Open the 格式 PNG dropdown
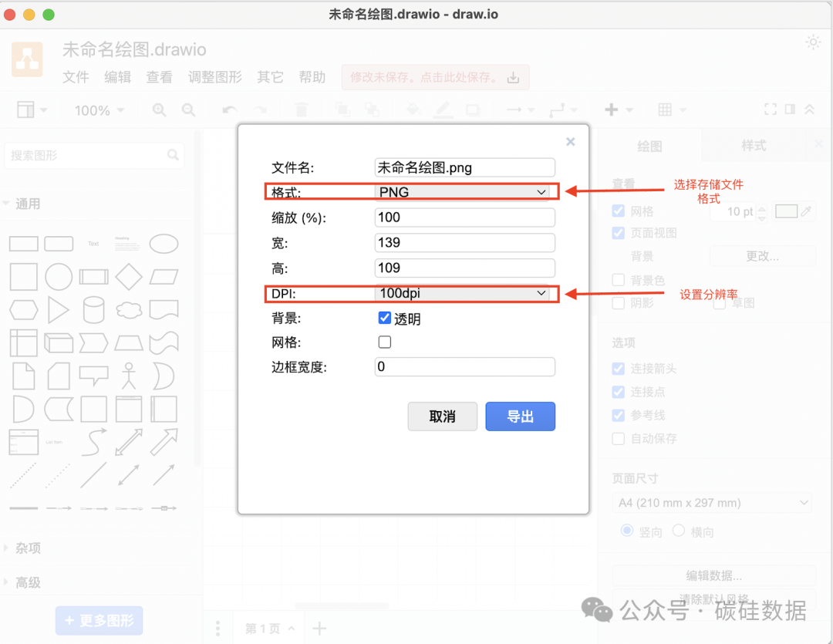 [x=464, y=191]
